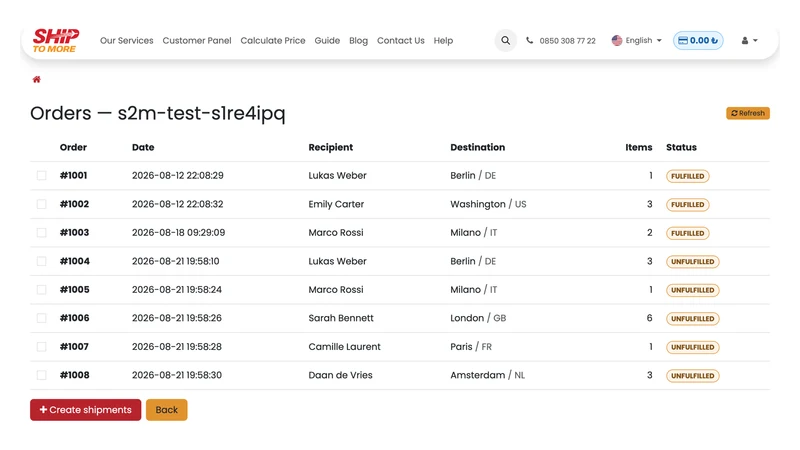Screen dimensions: 800x450
Task: Click order number #1008
Action: coord(74,375)
